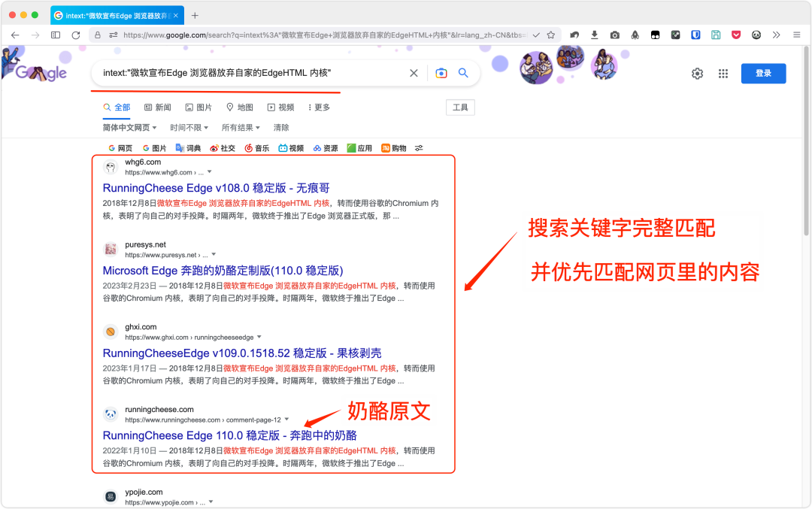Click the blue 登录 sign-in button

(763, 74)
